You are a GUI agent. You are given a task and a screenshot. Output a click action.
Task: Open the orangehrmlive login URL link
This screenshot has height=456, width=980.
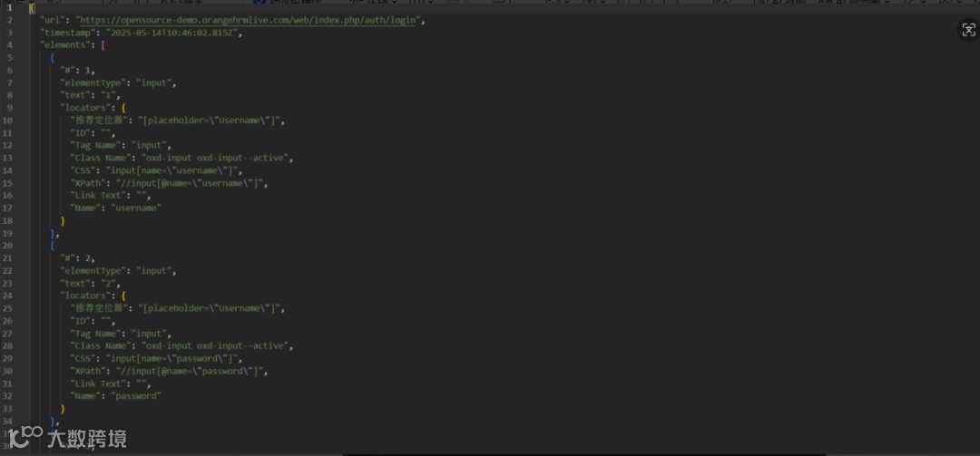[x=248, y=20]
